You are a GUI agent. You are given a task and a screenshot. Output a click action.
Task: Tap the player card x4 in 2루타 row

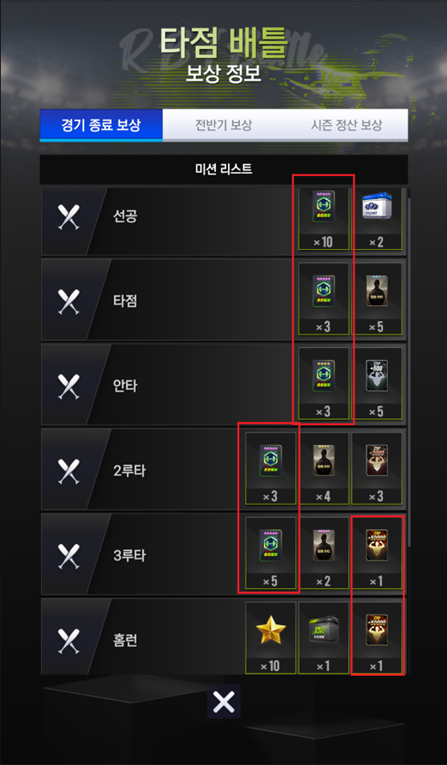click(323, 468)
